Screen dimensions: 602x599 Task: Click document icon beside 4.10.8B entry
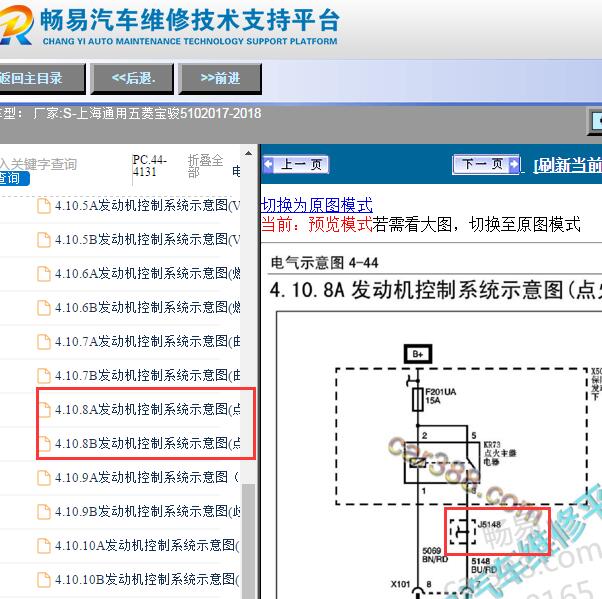(x=45, y=443)
